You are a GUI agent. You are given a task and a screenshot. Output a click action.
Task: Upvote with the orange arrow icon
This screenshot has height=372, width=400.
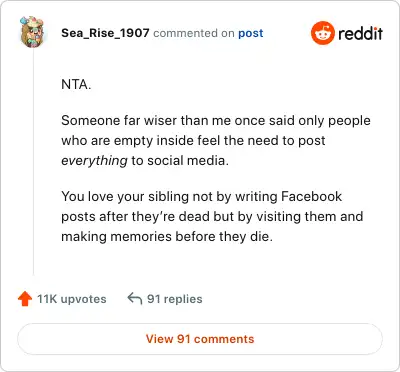[x=25, y=299]
